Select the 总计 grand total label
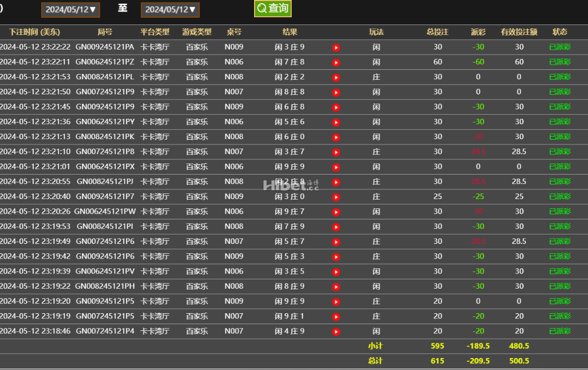The height and width of the screenshot is (370, 588). tap(375, 361)
